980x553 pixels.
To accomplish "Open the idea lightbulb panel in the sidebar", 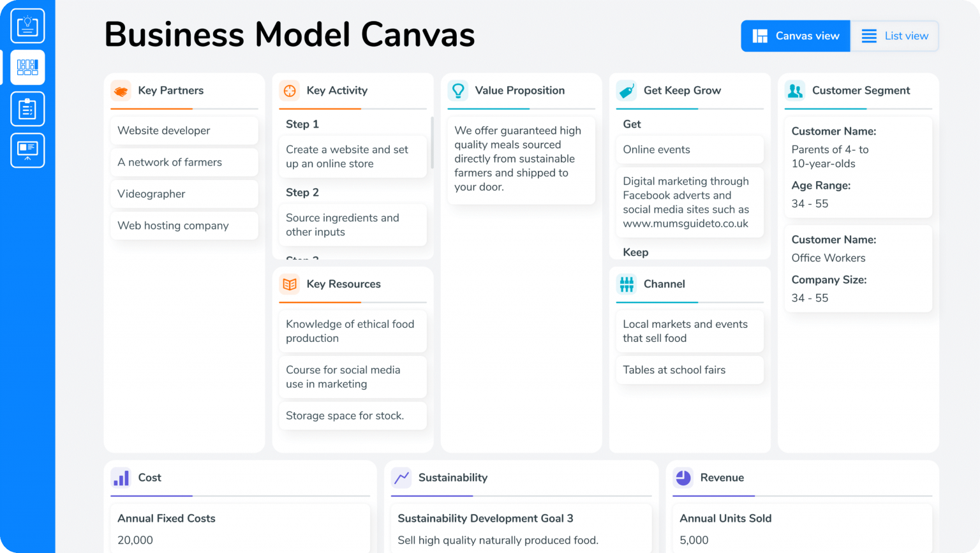I will pyautogui.click(x=27, y=26).
